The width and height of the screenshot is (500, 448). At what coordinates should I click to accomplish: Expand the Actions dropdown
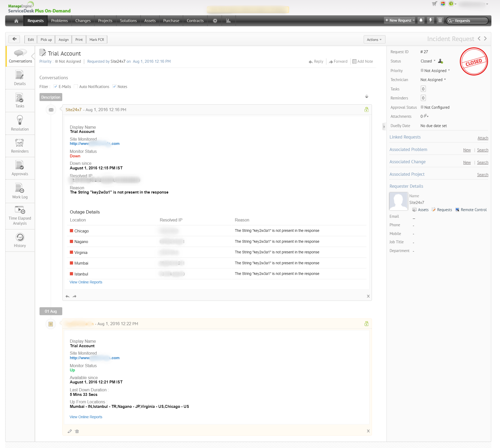click(374, 40)
